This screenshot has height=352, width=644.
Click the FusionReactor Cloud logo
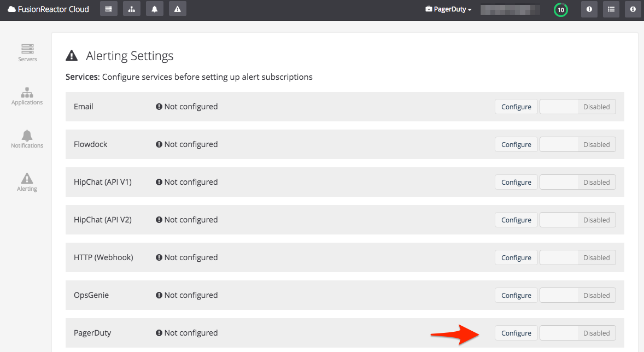48,9
